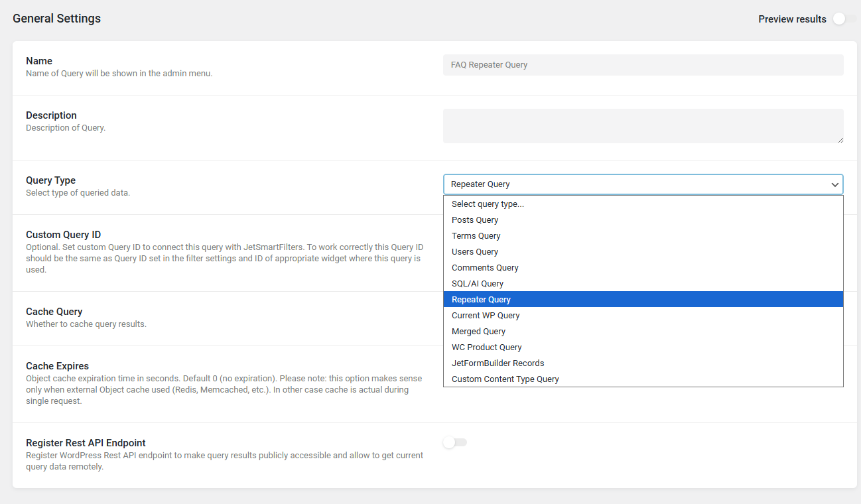Choose JetFormBuilder Records option

497,363
